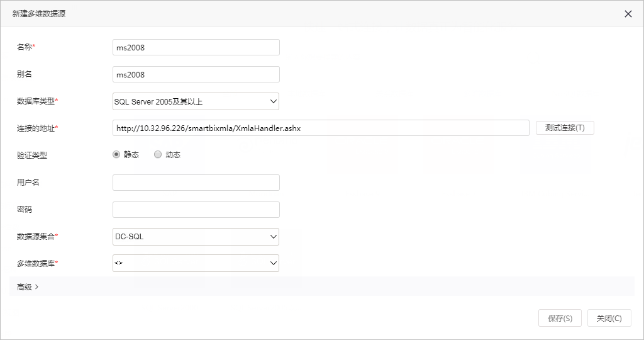The height and width of the screenshot is (340, 644).
Task: Click the 关闭(C) button
Action: tap(609, 318)
